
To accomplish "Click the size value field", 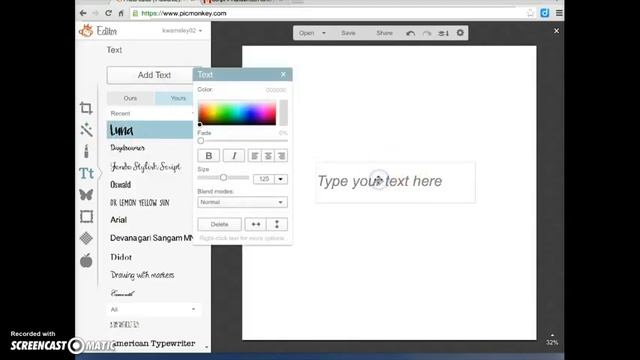I will (x=264, y=179).
